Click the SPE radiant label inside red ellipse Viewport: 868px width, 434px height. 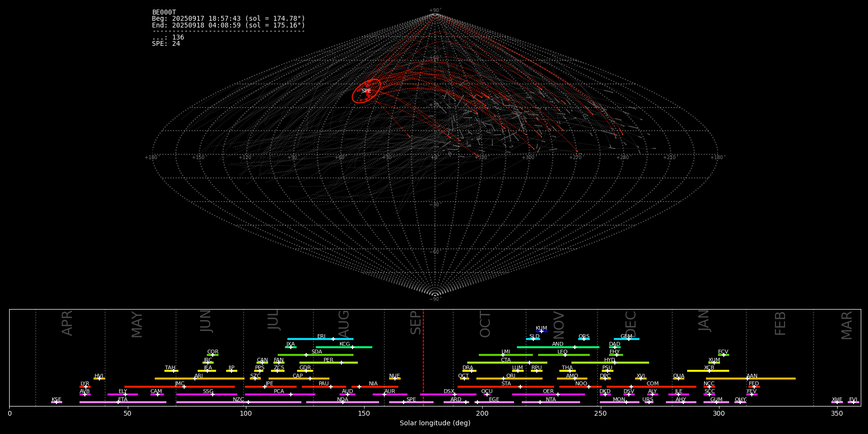(x=366, y=91)
